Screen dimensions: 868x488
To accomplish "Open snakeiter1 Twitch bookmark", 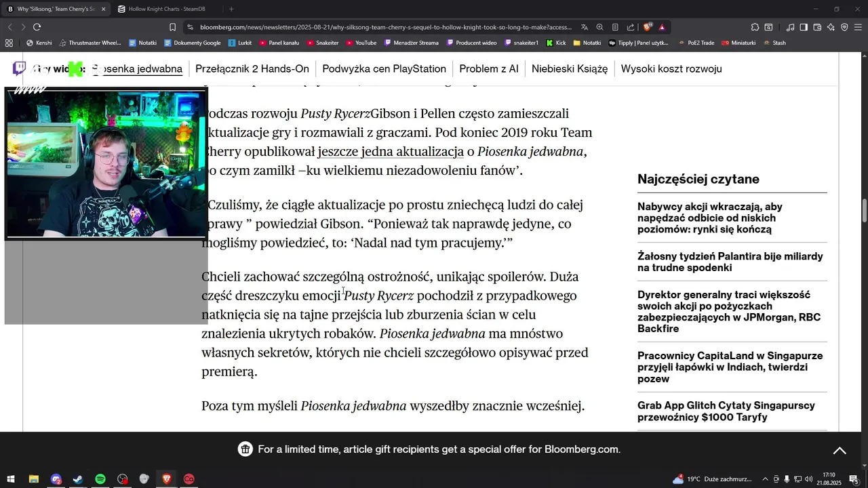I will 521,43.
